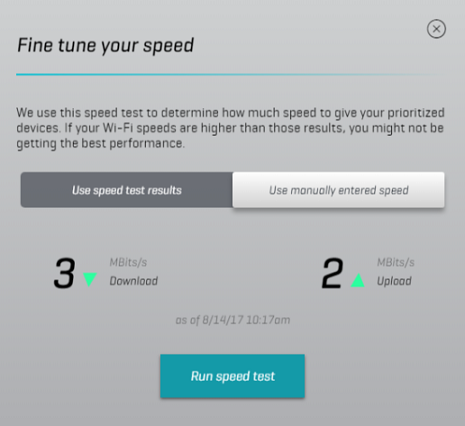Screen dimensions: 465x426
Task: Click the date 8/14/17 in timestamp
Action: pyautogui.click(x=222, y=320)
